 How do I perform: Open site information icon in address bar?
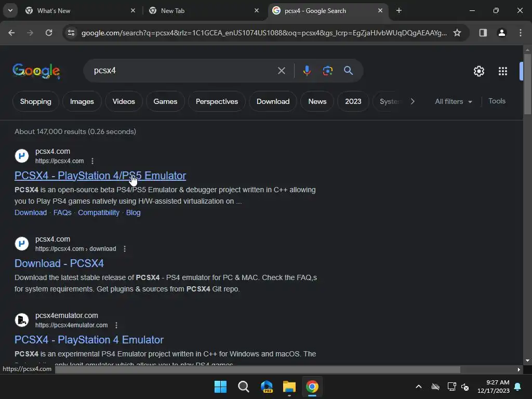pyautogui.click(x=71, y=33)
